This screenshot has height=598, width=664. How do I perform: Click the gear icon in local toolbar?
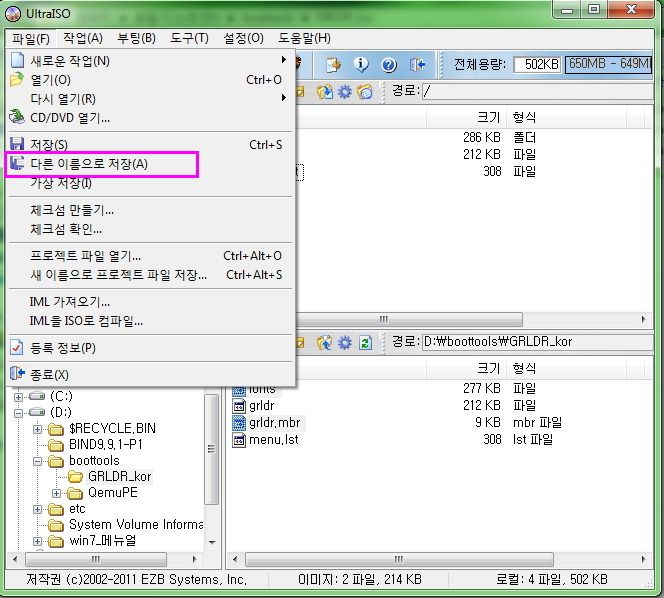[x=344, y=343]
